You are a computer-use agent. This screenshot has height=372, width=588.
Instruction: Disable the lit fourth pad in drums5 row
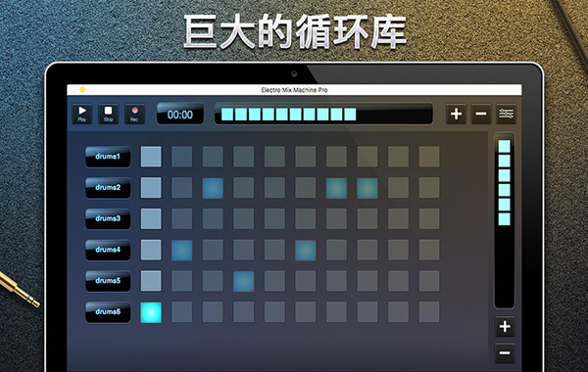[x=244, y=281]
